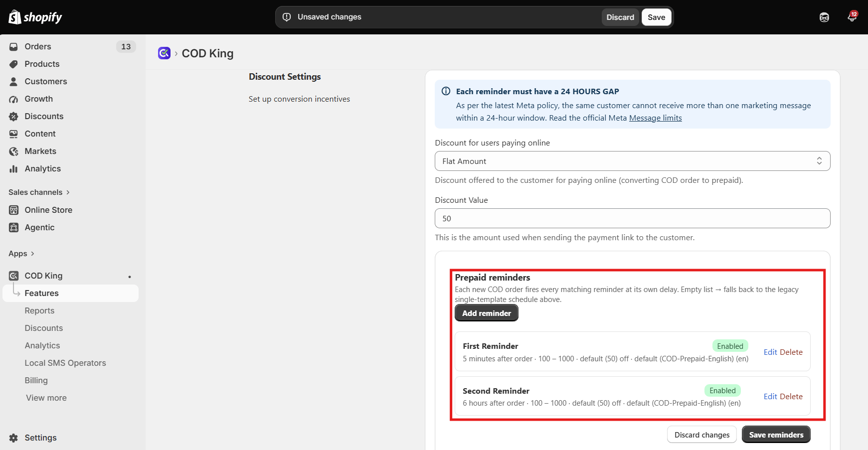
Task: Open the store account avatar icon
Action: (824, 17)
